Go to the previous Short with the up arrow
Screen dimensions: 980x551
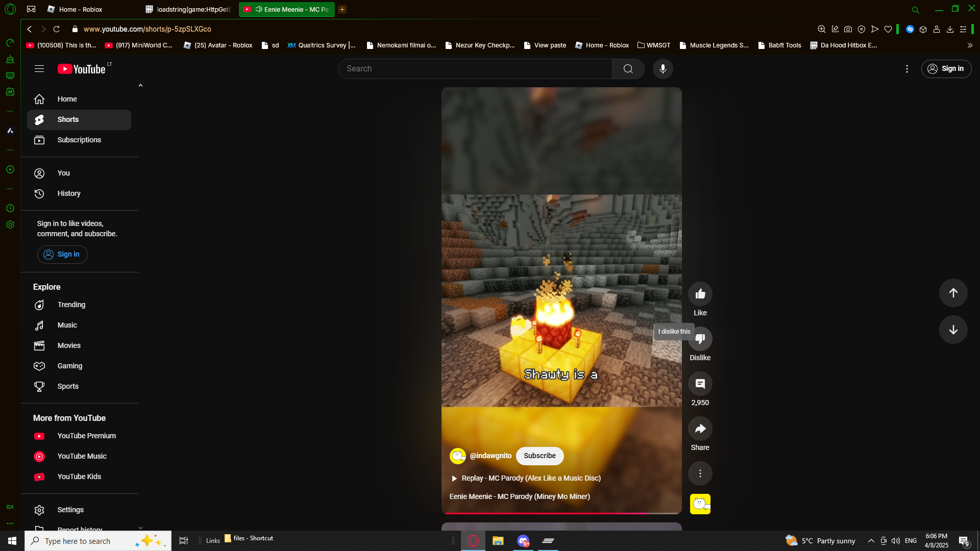tap(953, 293)
